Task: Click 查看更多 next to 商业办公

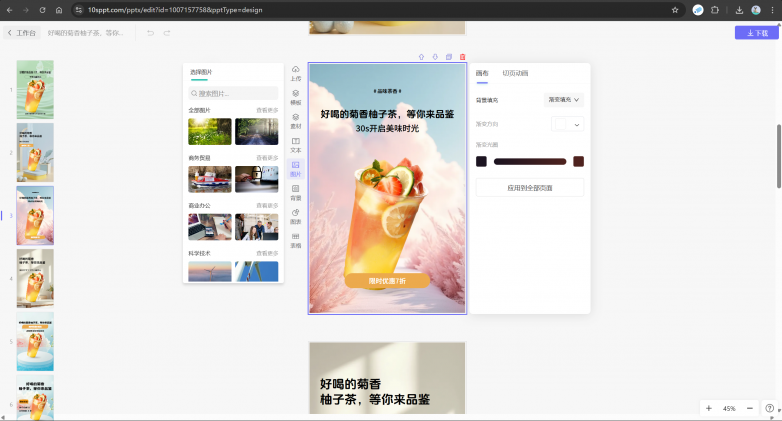Action: tap(267, 206)
